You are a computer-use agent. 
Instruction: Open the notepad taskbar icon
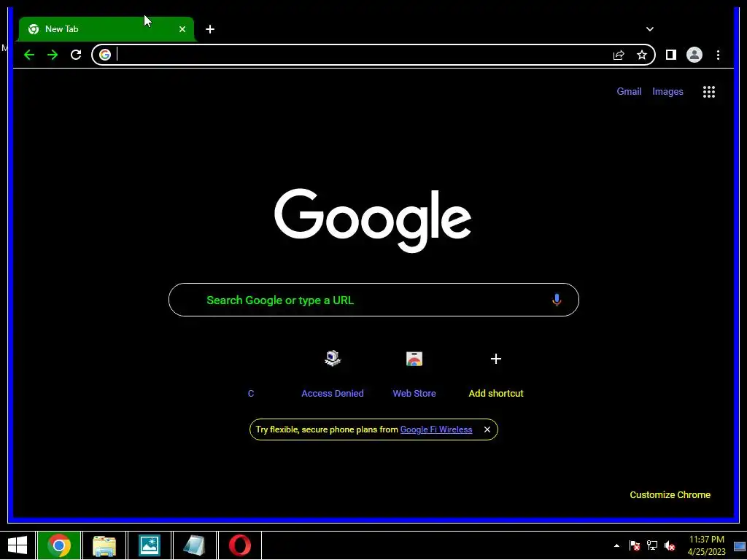194,545
